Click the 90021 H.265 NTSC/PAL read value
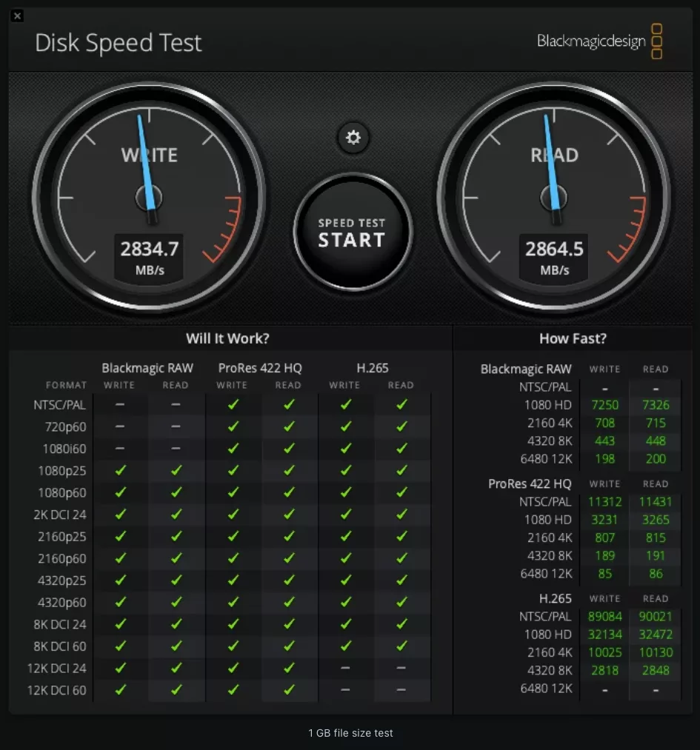Screen dimensions: 700x750 click(x=656, y=617)
